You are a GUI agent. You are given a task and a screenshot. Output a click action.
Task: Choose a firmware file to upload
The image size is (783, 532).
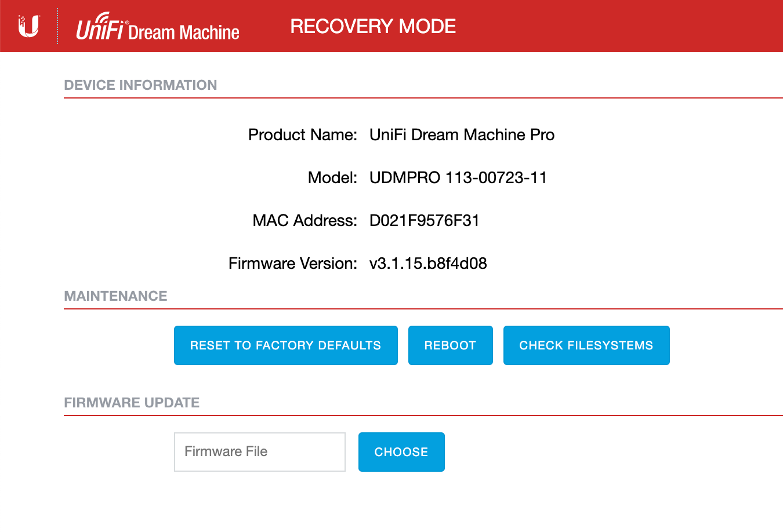tap(401, 452)
